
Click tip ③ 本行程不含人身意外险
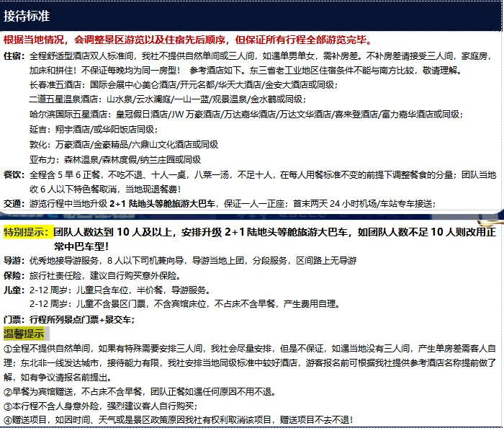click(x=101, y=406)
